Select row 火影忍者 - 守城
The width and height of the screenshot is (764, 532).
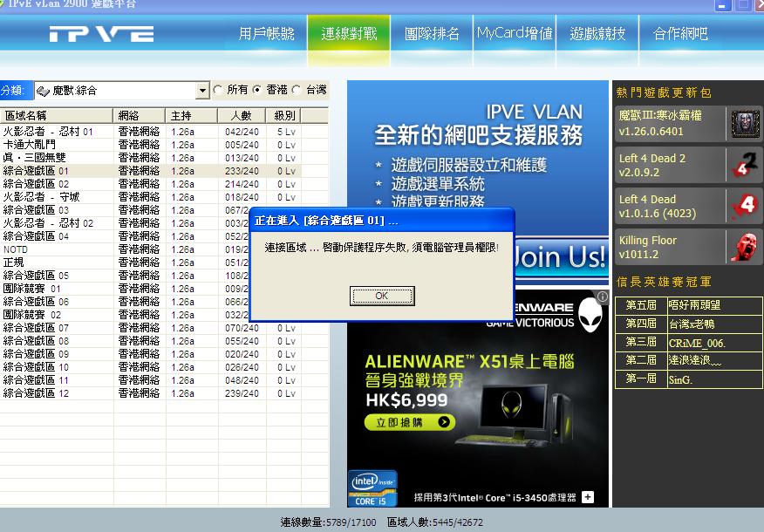point(151,197)
